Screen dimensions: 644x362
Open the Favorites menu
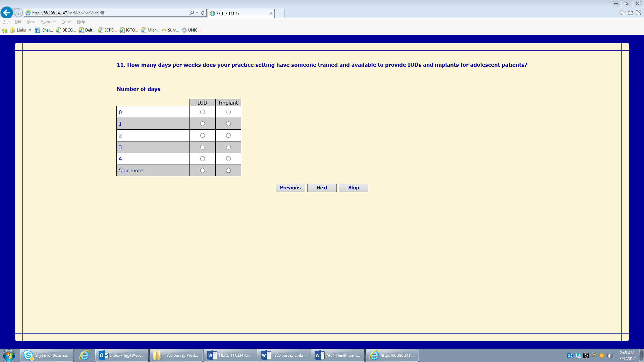(48, 22)
